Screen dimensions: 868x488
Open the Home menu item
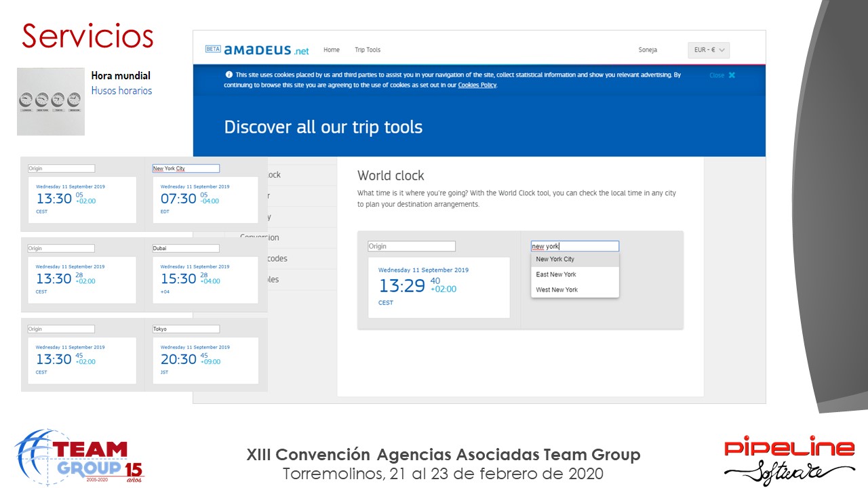(332, 50)
